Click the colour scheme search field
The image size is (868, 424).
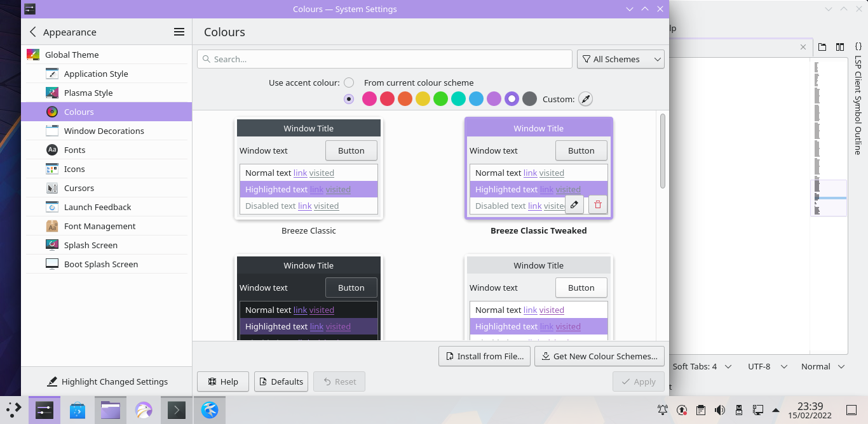(x=384, y=59)
